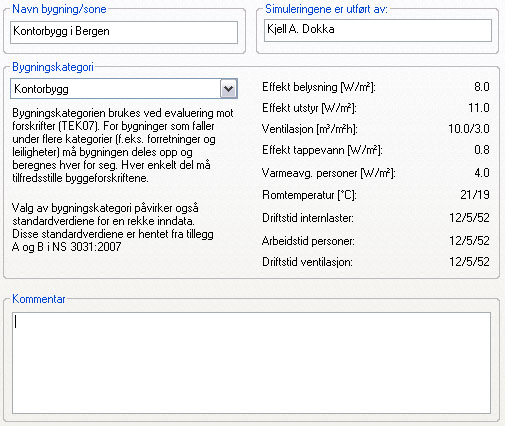Click the Ventilasjon value 10.0/3.0

pyautogui.click(x=469, y=129)
